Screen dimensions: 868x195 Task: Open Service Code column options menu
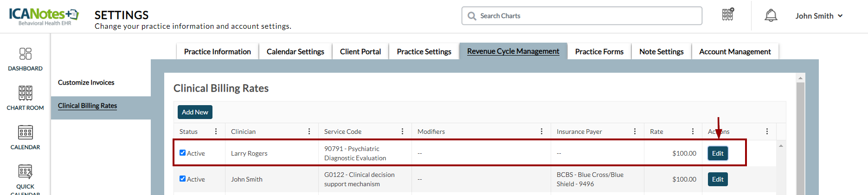pyautogui.click(x=402, y=132)
